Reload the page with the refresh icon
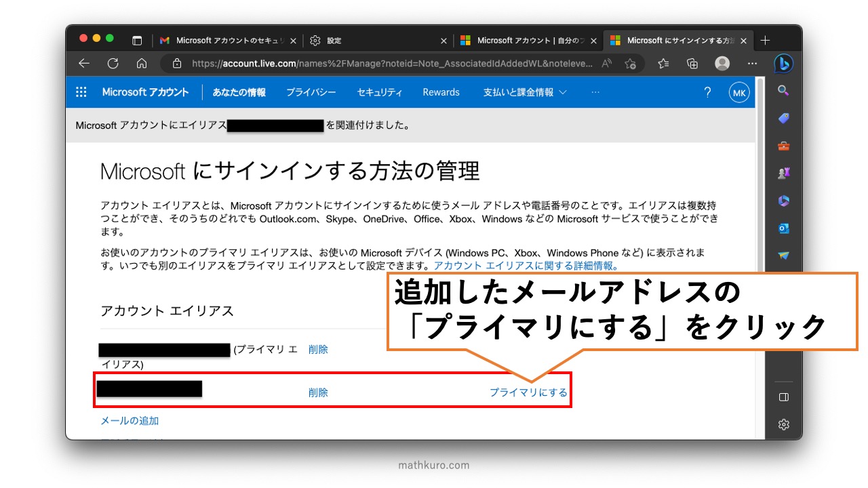Viewport: 868px width, 488px height. click(x=113, y=63)
